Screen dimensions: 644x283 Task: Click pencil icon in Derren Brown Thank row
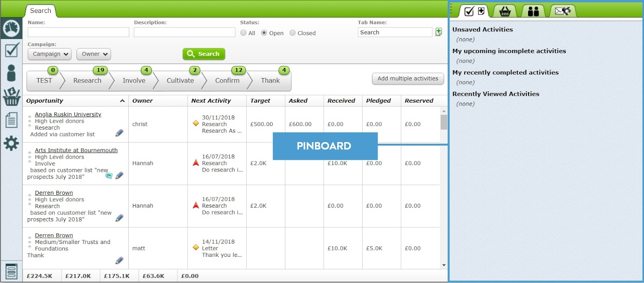[120, 260]
